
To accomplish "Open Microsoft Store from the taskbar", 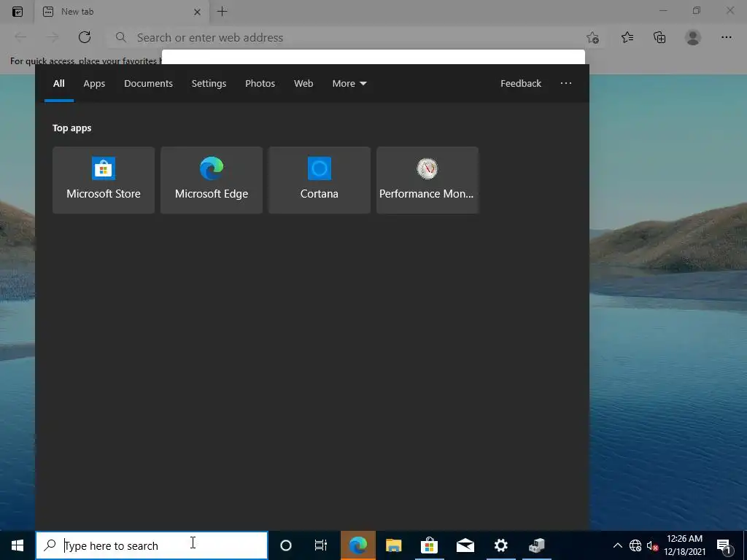I will tap(429, 545).
